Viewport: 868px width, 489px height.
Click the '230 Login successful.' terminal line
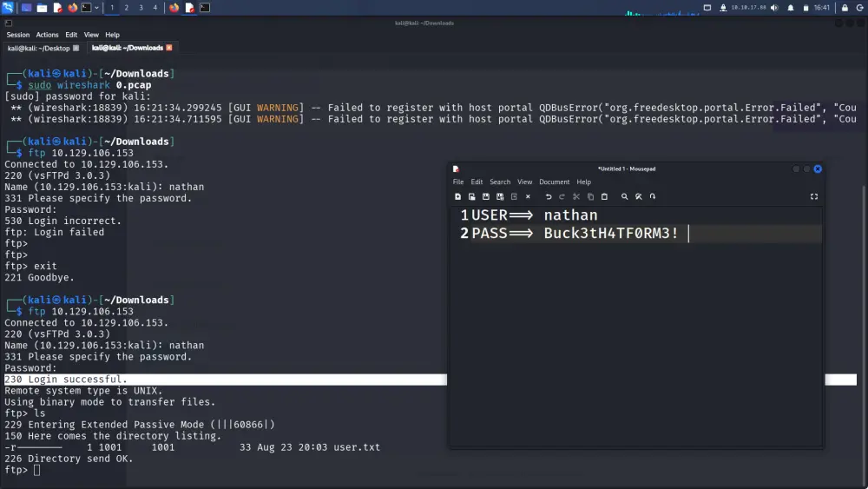[x=66, y=380]
